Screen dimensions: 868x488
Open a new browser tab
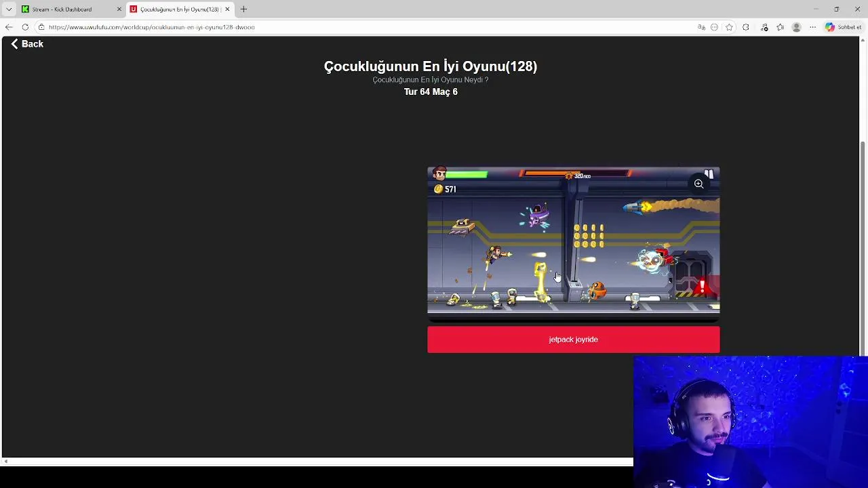243,9
